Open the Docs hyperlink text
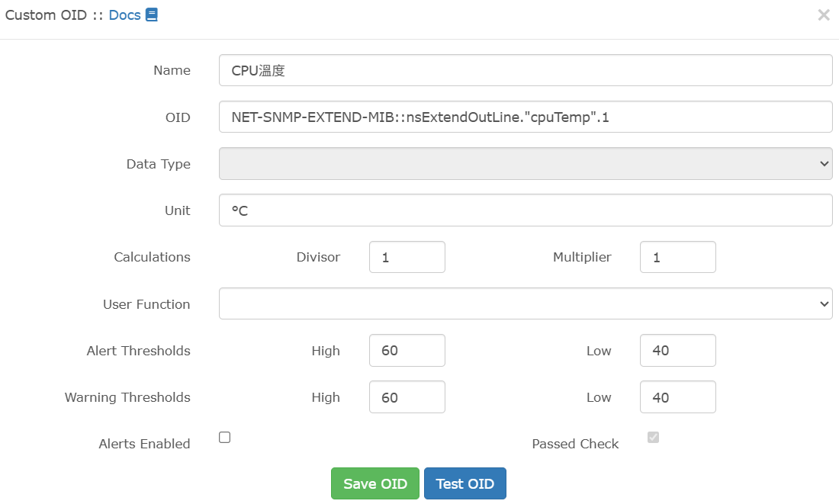Image resolution: width=839 pixels, height=504 pixels. coord(124,15)
